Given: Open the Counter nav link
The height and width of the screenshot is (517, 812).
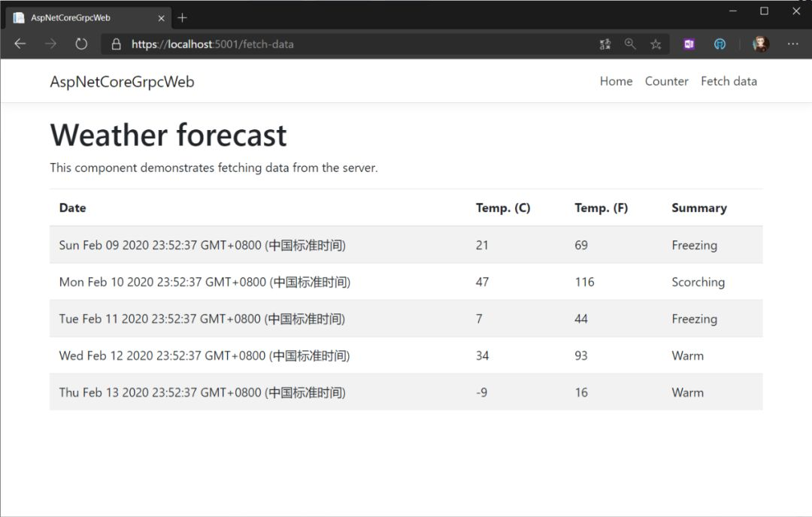Looking at the screenshot, I should pos(666,81).
